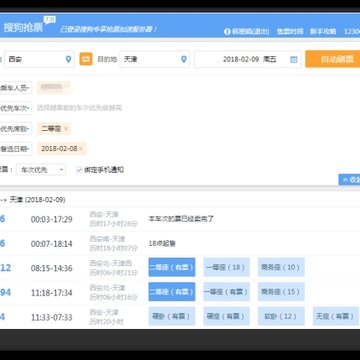Select 无座（有票） on the 11:33-07:33 train
This screenshot has width=360, height=360.
[336, 316]
